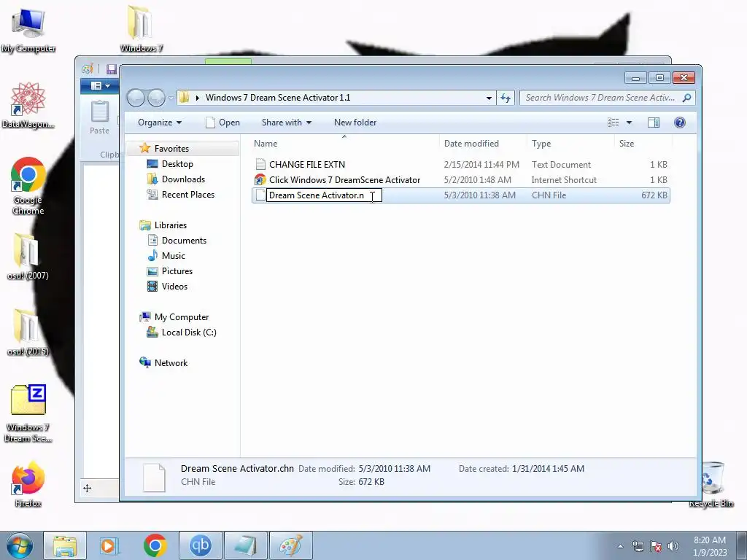Image resolution: width=747 pixels, height=560 pixels.
Task: Open view options dropdown arrow
Action: pos(629,122)
